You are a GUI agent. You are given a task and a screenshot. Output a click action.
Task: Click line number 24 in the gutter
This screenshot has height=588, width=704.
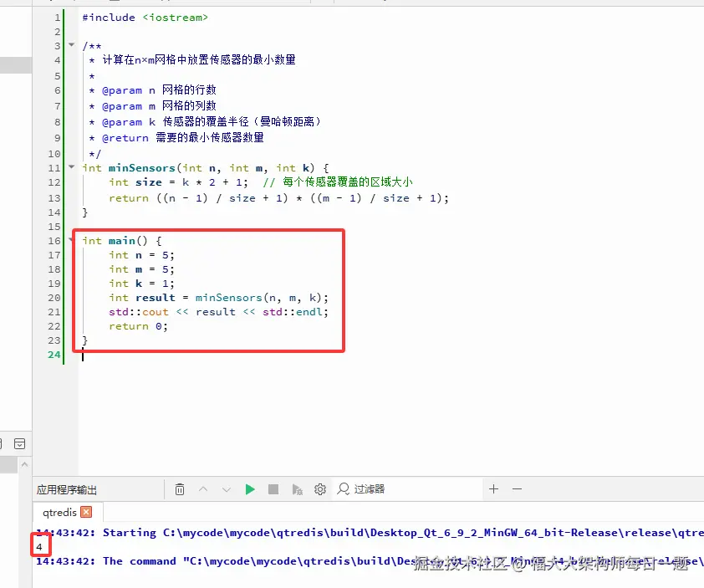tap(54, 355)
